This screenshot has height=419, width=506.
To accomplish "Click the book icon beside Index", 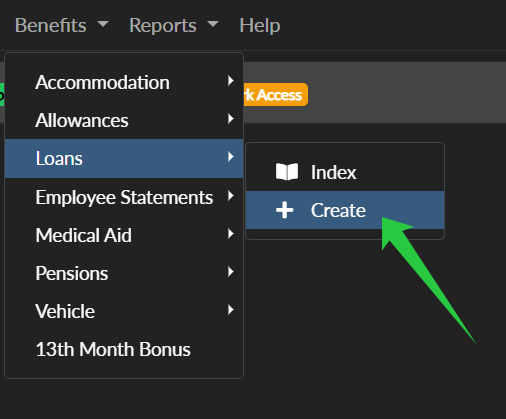I will point(287,172).
